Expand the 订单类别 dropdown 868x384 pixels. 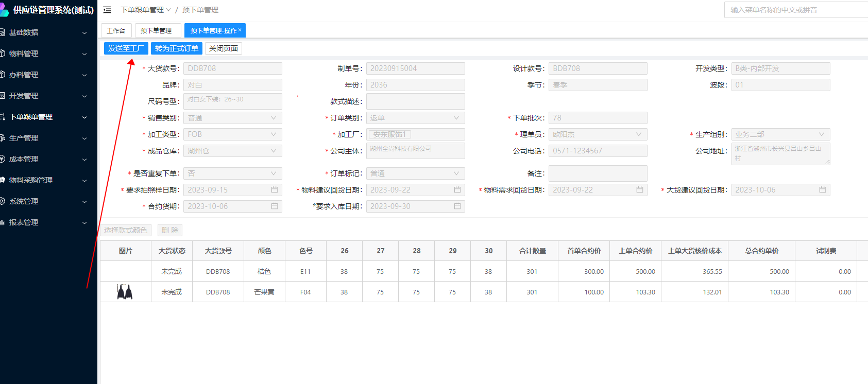pos(415,118)
